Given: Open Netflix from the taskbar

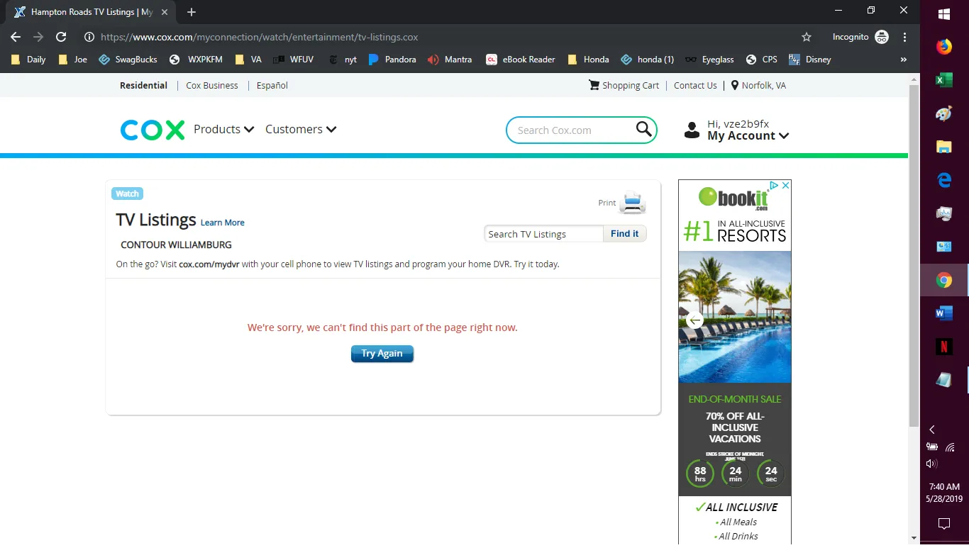Looking at the screenshot, I should (x=943, y=347).
